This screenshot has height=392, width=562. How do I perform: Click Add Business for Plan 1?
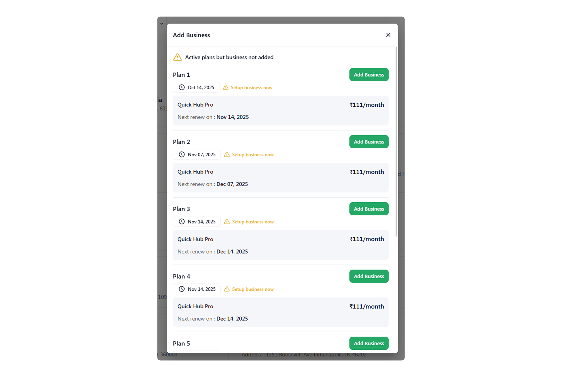369,75
